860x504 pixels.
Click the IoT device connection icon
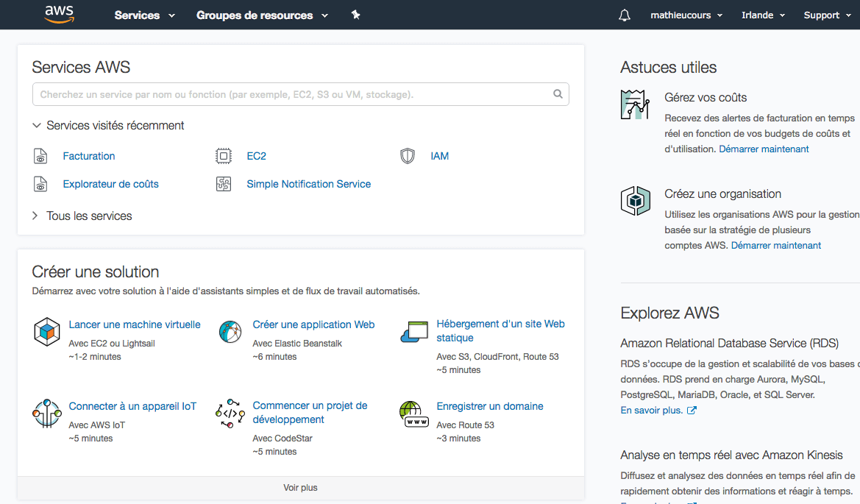point(47,414)
